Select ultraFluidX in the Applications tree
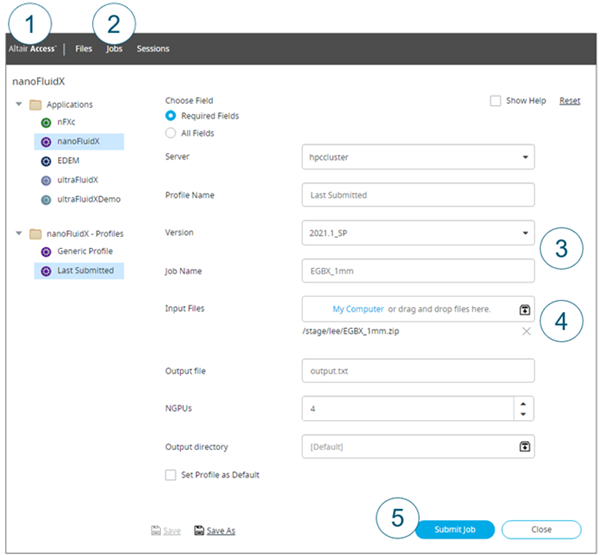 78,180
